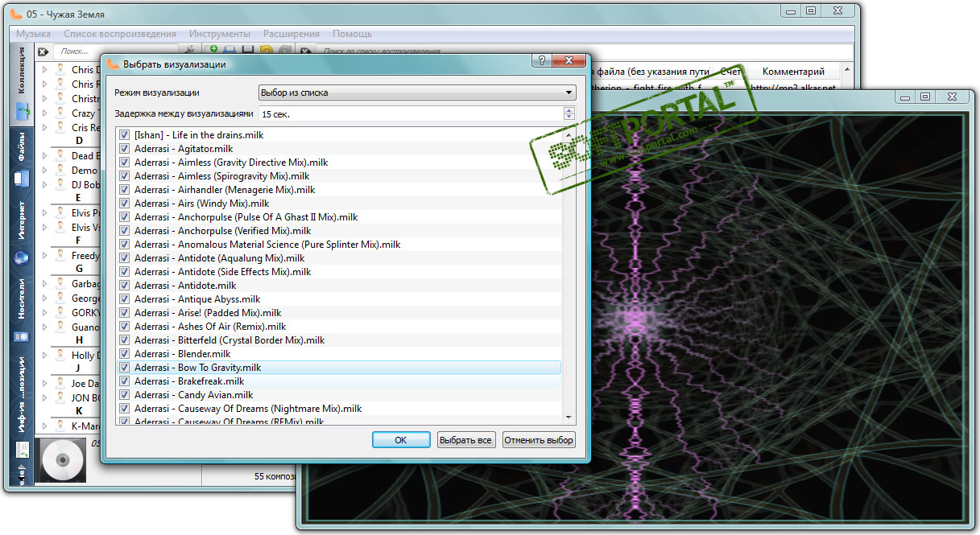
Task: Click the delay field showing 15 сек.
Action: pos(411,114)
